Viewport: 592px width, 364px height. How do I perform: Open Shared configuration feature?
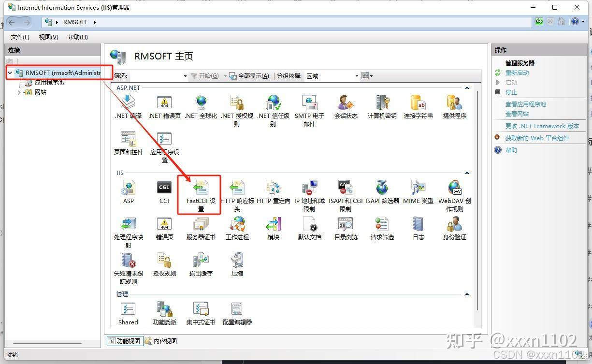128,313
